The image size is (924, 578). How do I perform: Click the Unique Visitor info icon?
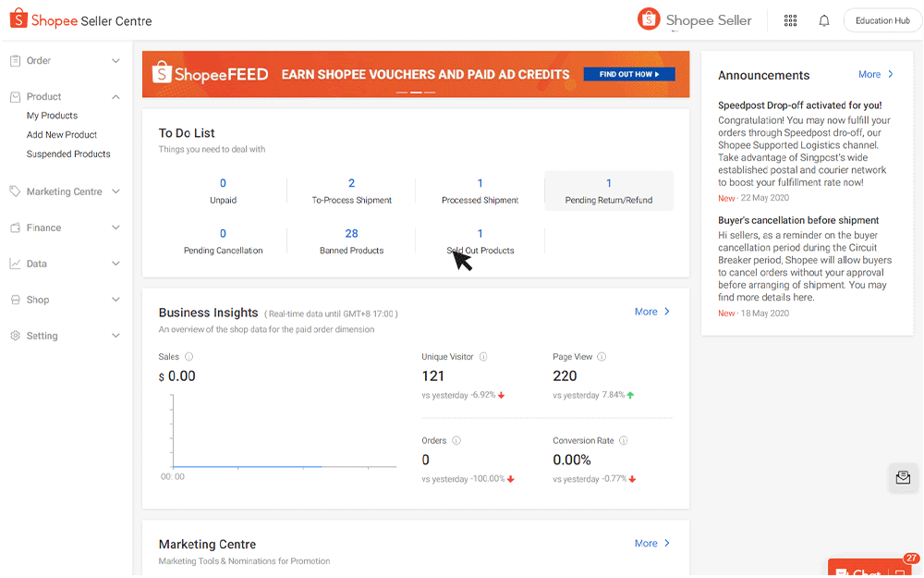pos(483,357)
